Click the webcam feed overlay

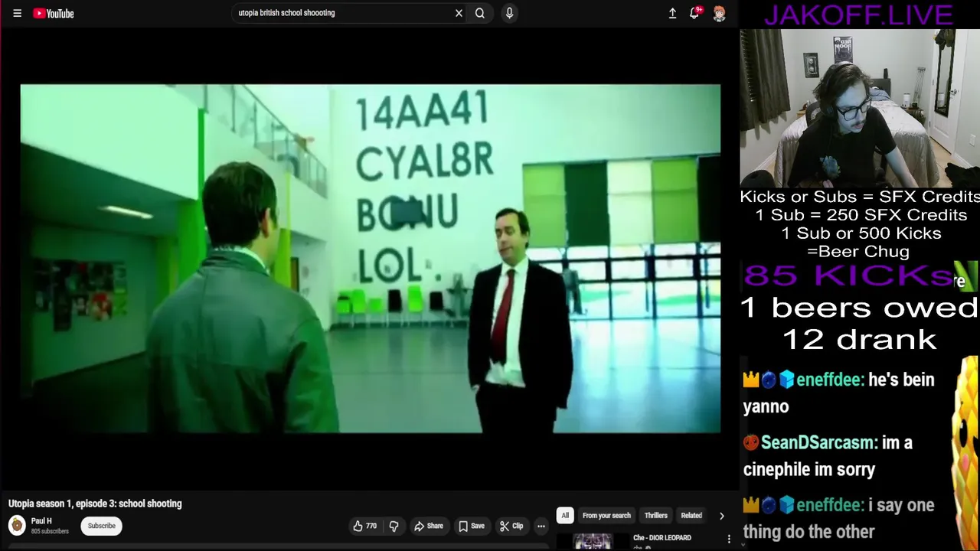tap(860, 109)
